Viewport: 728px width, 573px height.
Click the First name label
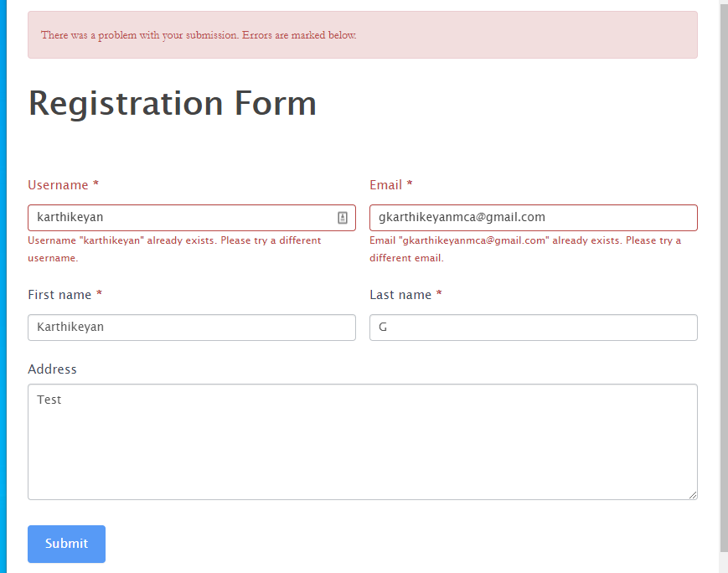pyautogui.click(x=59, y=295)
